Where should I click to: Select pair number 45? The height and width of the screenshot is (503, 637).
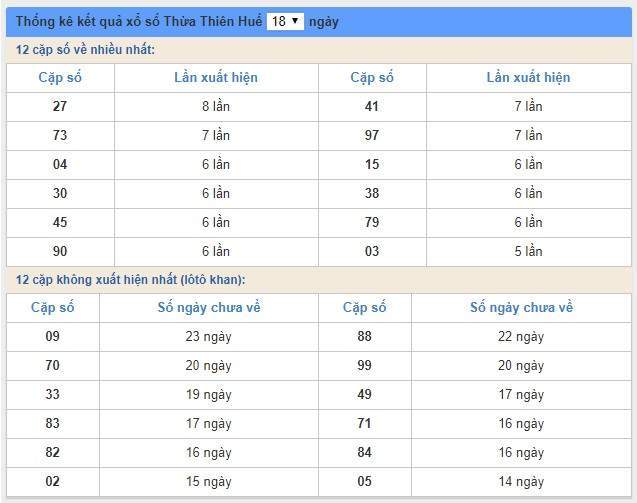(60, 223)
